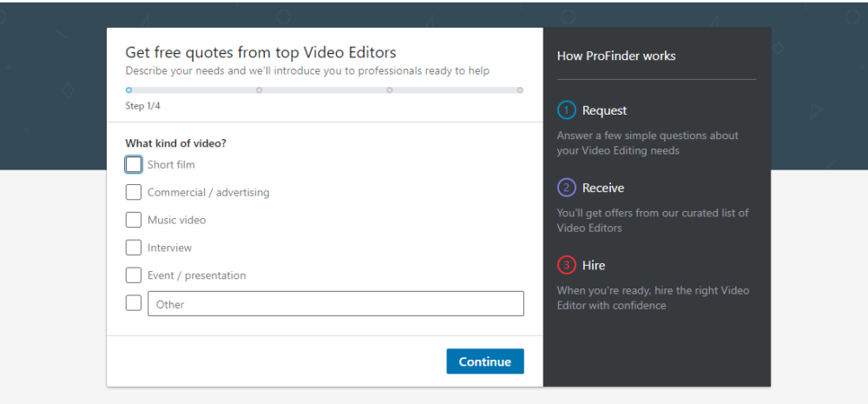868x404 pixels.
Task: Click the Hire step 3 circle icon
Action: click(566, 266)
